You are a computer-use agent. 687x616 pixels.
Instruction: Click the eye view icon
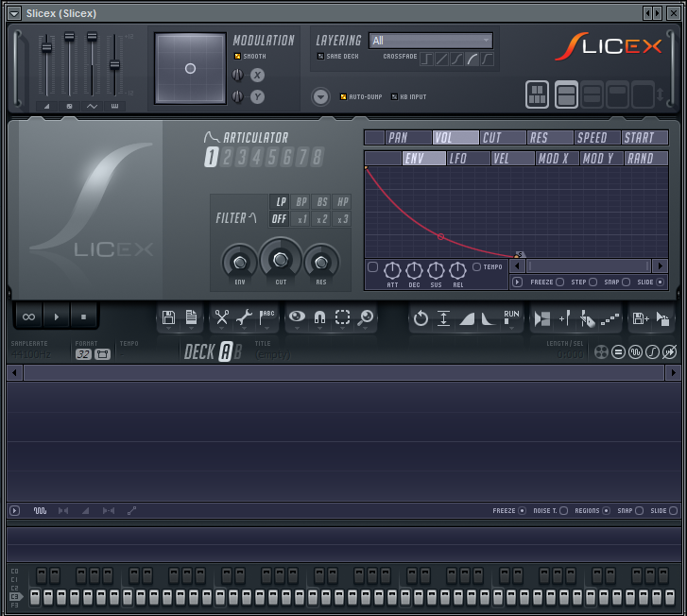click(297, 318)
